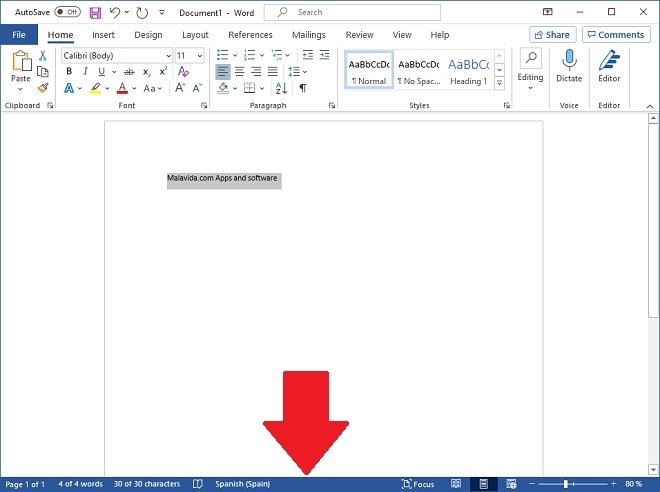The height and width of the screenshot is (492, 660).
Task: Open the font size dropdown
Action: coord(200,56)
